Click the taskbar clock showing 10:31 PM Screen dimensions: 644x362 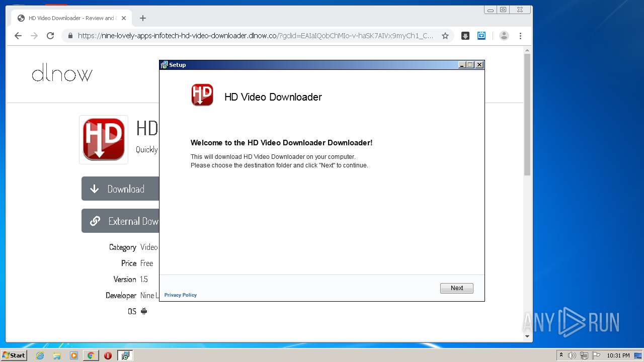click(x=618, y=355)
